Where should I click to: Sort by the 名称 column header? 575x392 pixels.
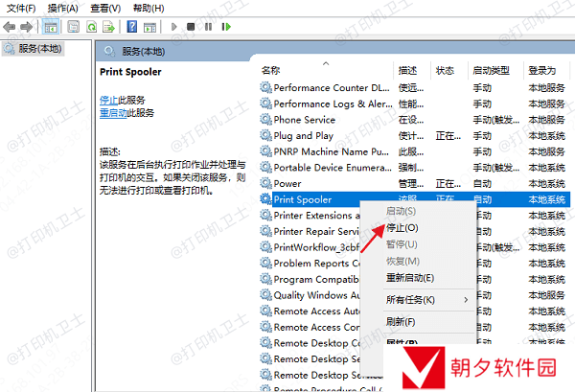(271, 70)
